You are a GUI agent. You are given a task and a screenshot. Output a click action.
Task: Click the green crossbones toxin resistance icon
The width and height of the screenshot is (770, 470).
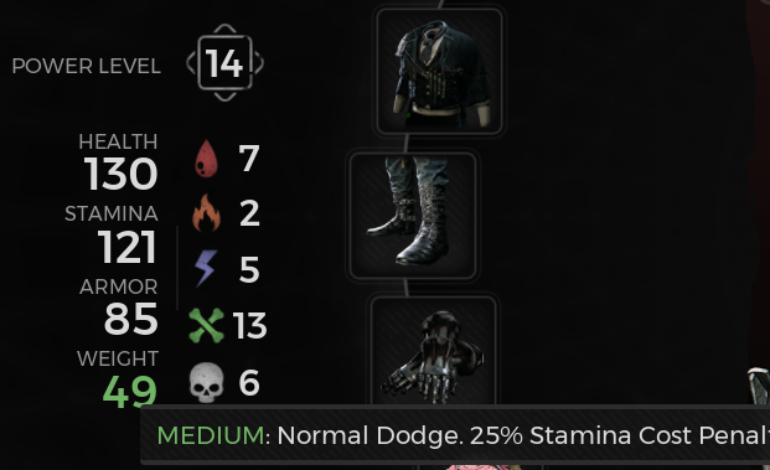[206, 325]
